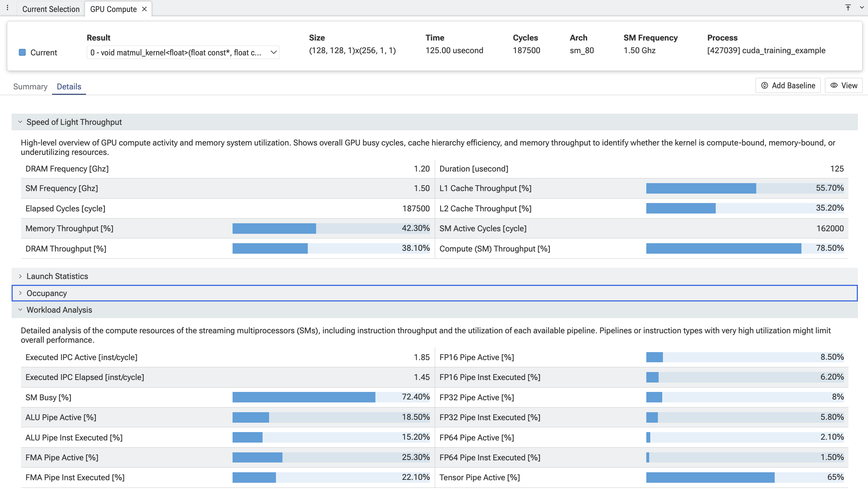Select the Executed IPC Elapsed row

228,377
